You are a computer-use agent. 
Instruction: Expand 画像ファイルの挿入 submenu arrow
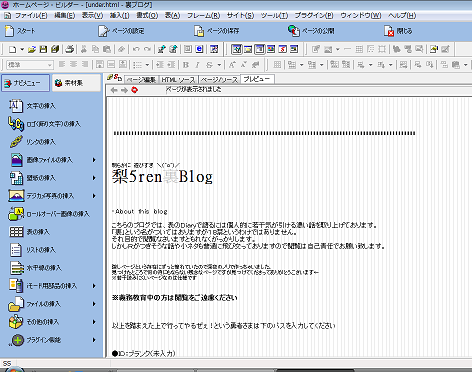point(94,160)
